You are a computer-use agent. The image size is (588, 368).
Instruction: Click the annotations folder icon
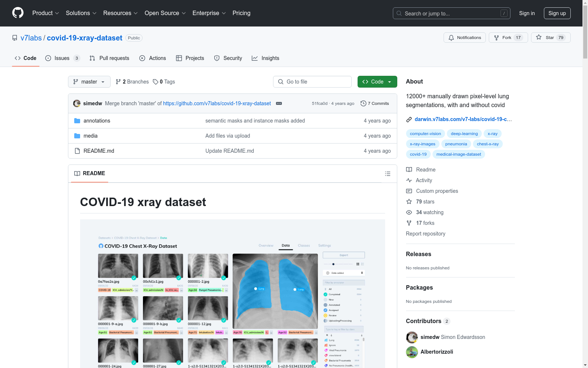pyautogui.click(x=77, y=121)
